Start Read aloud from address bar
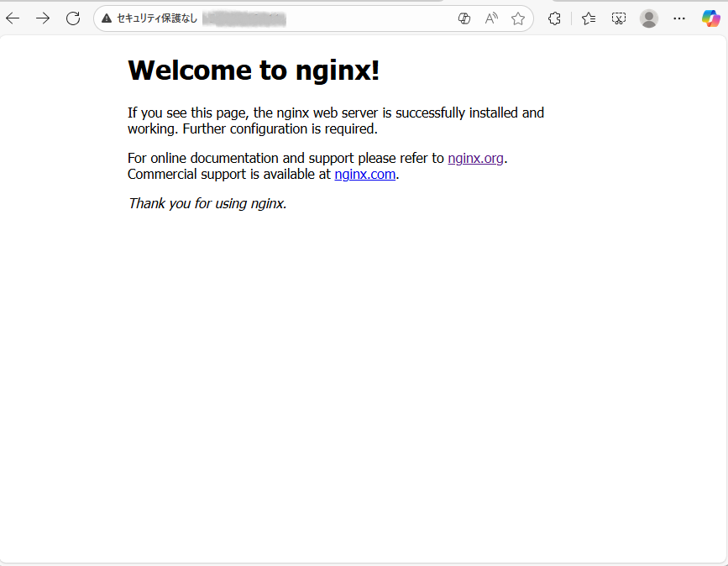The height and width of the screenshot is (566, 728). click(x=491, y=18)
